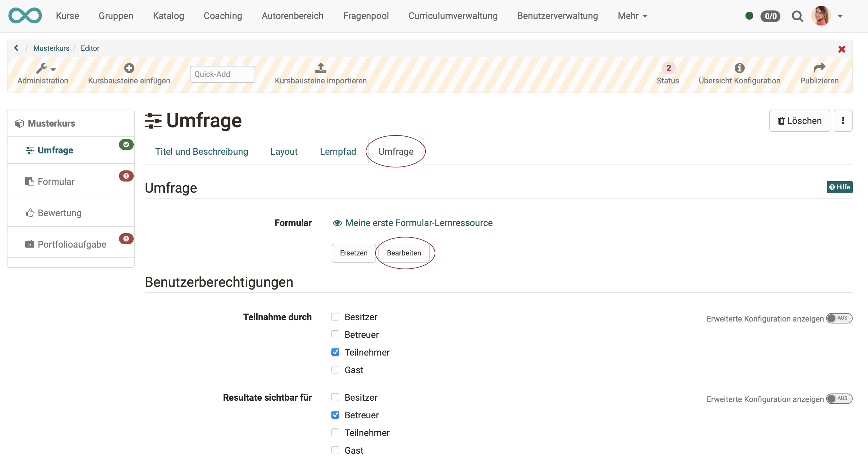868x471 pixels.
Task: Open the Fragenpool menu
Action: [366, 16]
